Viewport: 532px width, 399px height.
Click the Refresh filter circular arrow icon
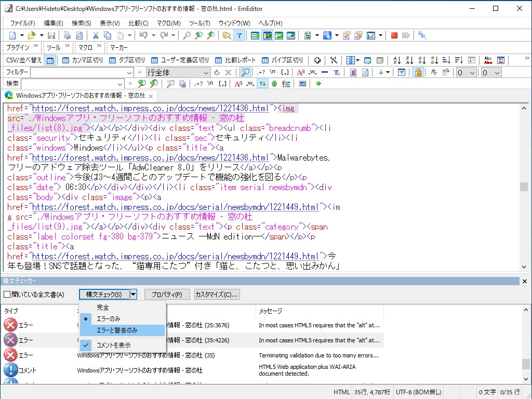pyautogui.click(x=217, y=72)
